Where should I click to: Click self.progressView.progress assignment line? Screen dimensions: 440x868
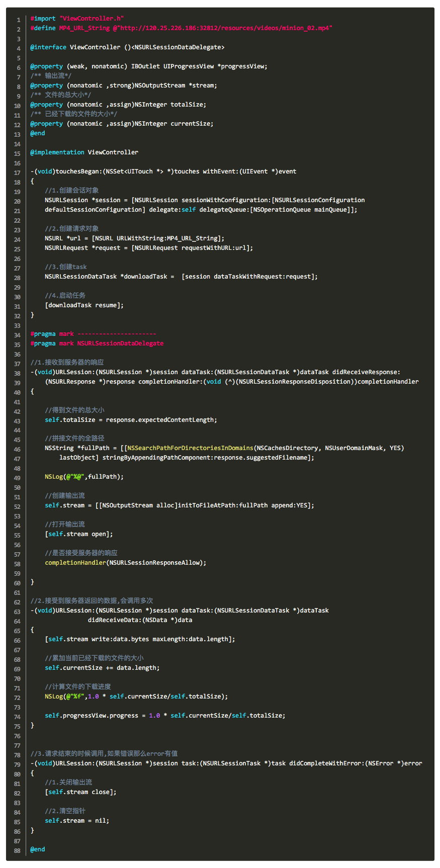point(165,716)
